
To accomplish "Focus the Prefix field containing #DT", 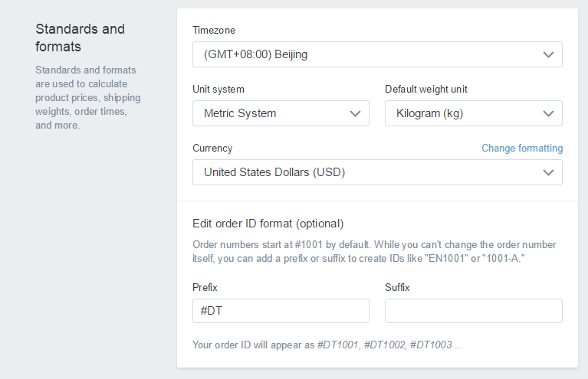I will tap(281, 311).
